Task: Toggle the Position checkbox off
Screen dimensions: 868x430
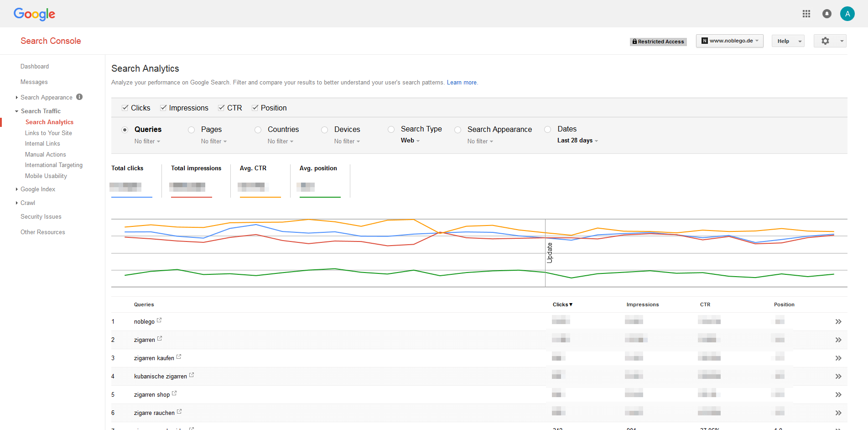Action: pos(255,107)
